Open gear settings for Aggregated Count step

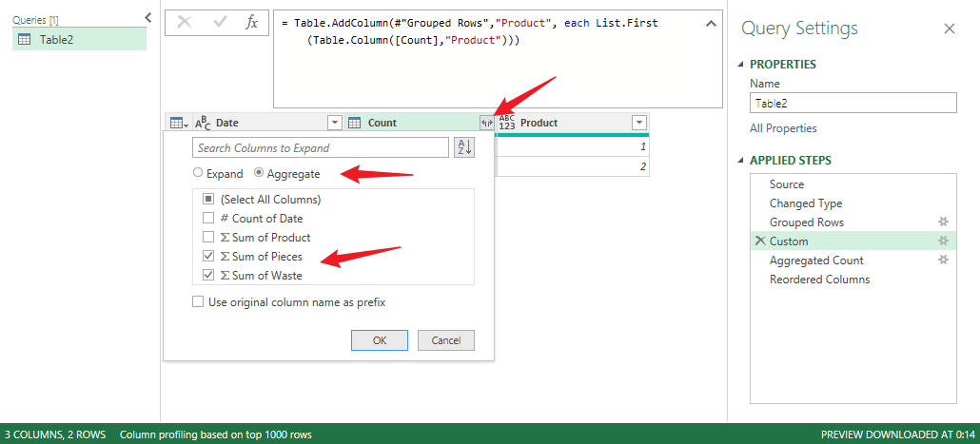click(x=943, y=260)
